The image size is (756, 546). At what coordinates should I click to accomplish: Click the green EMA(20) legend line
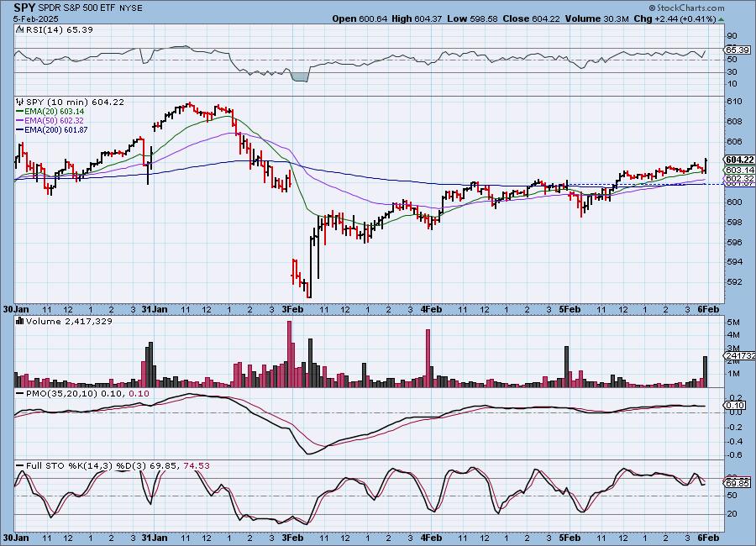pos(20,112)
